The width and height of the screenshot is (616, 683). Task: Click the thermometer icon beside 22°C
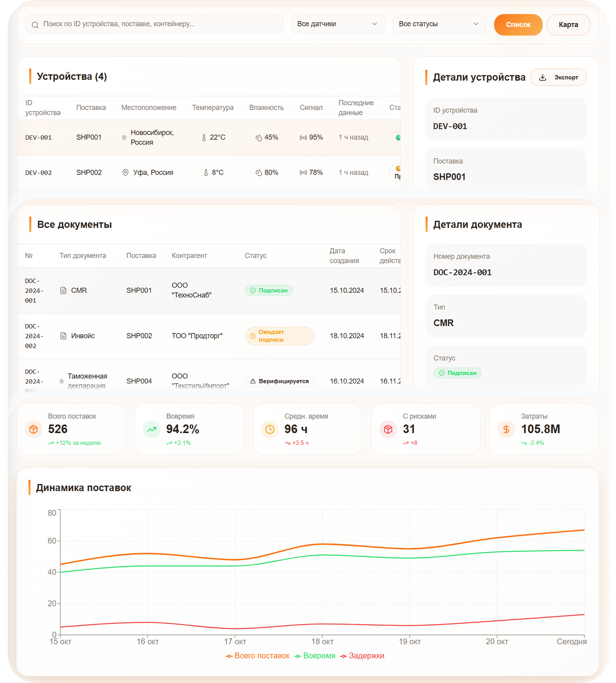pyautogui.click(x=204, y=138)
